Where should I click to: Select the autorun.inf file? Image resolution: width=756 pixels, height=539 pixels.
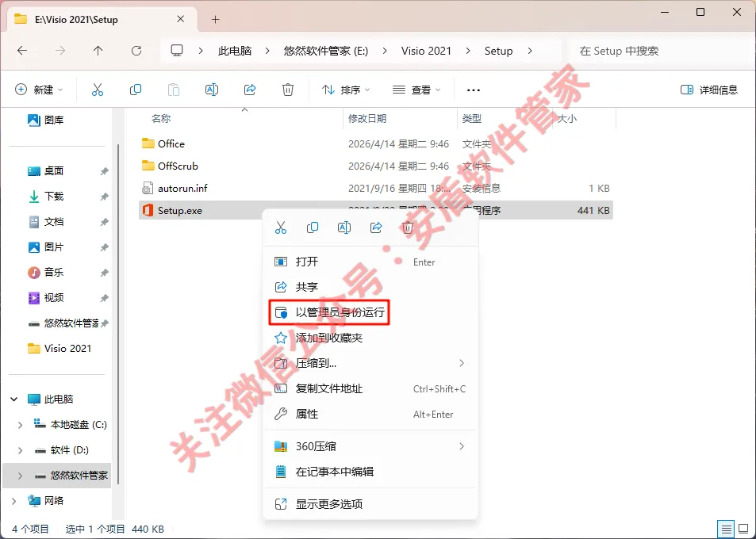point(375,189)
